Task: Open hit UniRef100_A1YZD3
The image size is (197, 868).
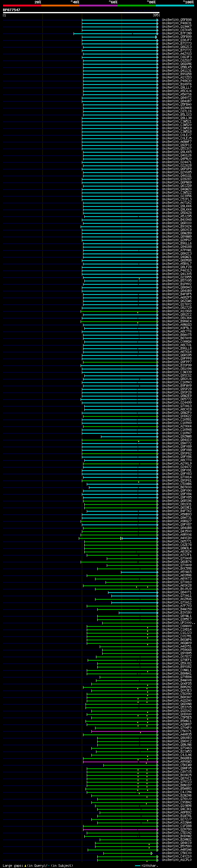Action: click(x=176, y=78)
